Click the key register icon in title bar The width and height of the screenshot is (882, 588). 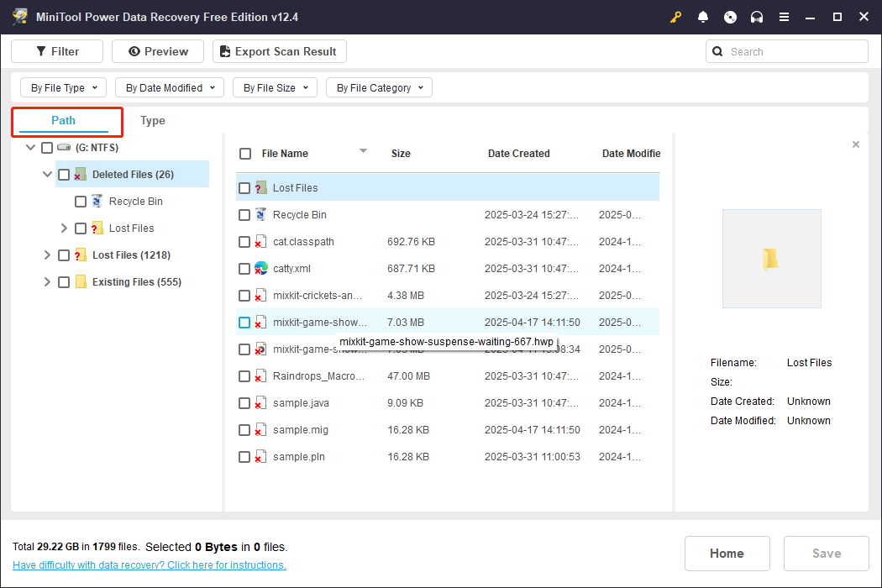pos(675,17)
